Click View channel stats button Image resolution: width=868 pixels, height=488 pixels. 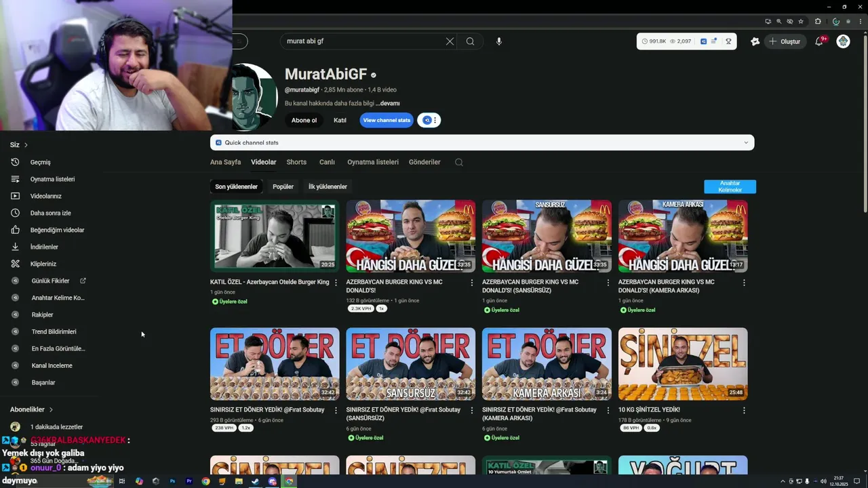(387, 120)
